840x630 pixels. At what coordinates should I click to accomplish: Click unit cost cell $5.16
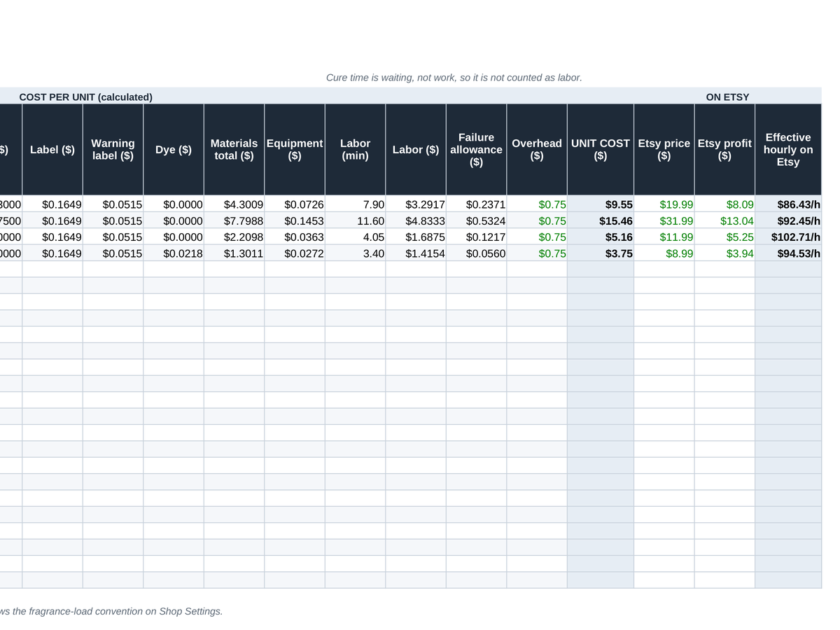(x=601, y=237)
